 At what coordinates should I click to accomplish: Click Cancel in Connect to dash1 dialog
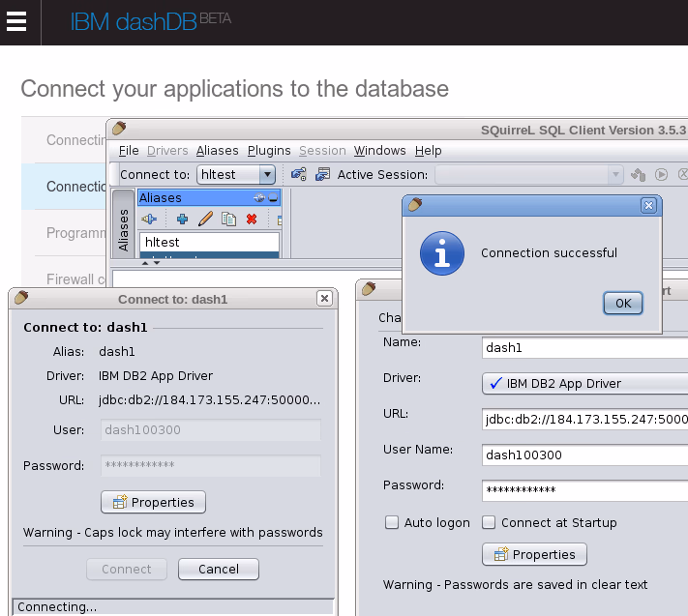[x=219, y=570]
